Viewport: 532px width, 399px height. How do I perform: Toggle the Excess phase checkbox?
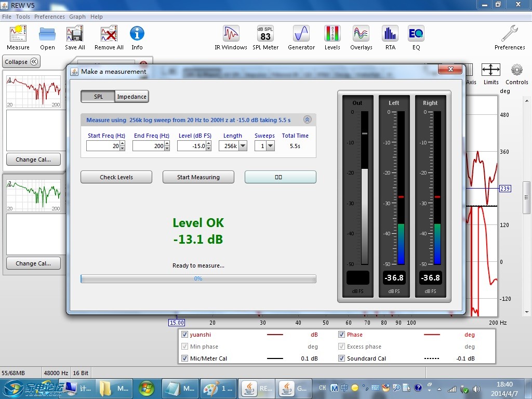[x=341, y=347]
